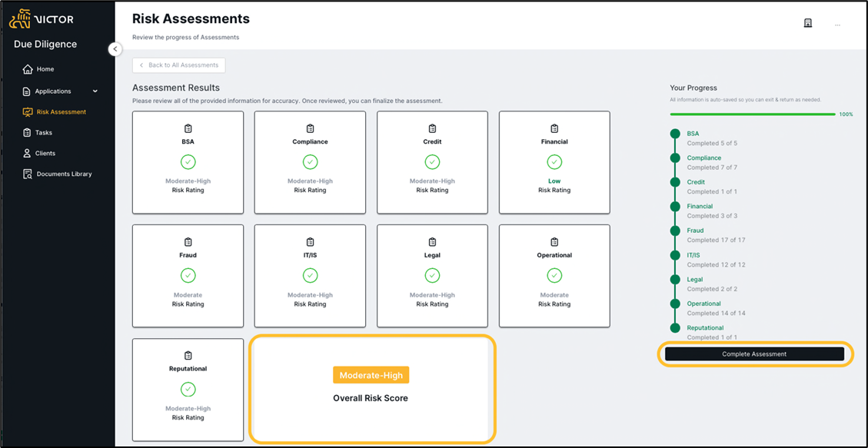Click the BSA green checkmark circle
The image size is (868, 448).
(188, 162)
